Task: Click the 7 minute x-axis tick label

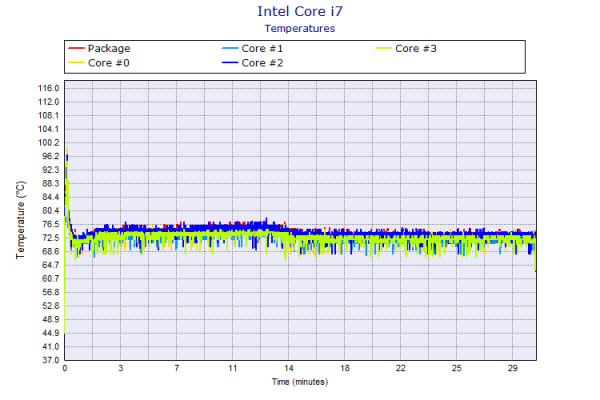Action: pyautogui.click(x=176, y=368)
